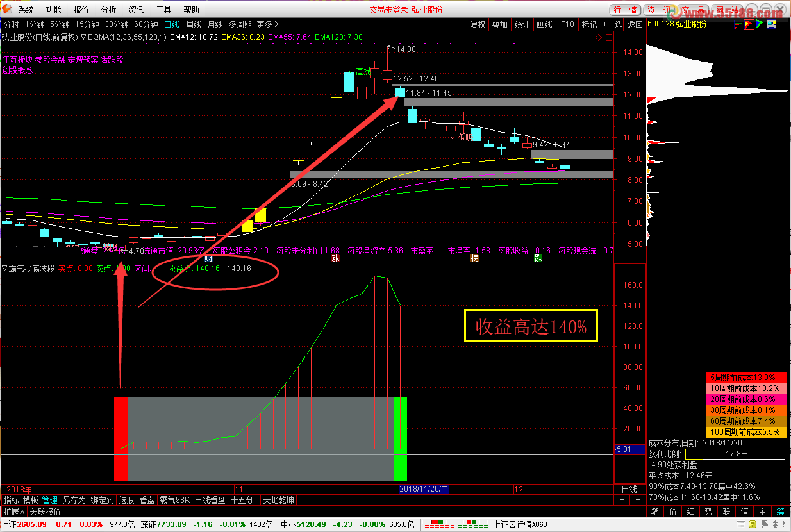Click the plus zoom-in button under 日线
Image resolution: width=791 pixels, height=532 pixels.
[622, 500]
